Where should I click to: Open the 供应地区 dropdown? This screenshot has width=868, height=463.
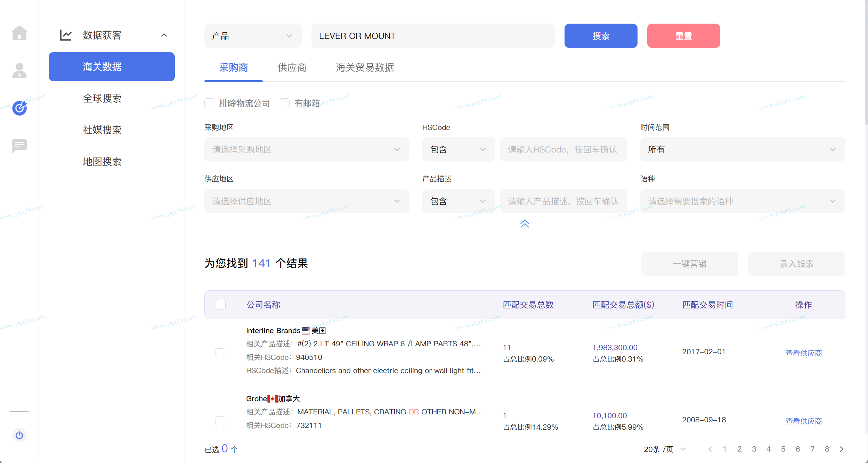point(307,201)
